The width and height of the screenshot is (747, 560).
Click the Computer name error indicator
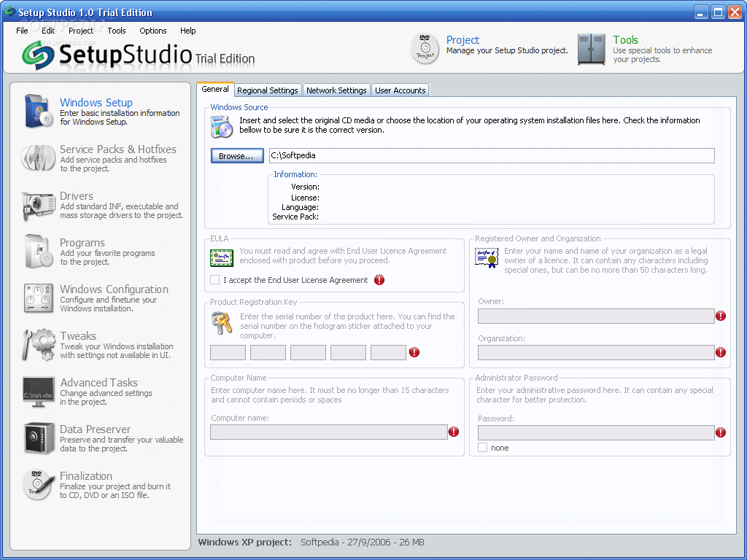(454, 432)
